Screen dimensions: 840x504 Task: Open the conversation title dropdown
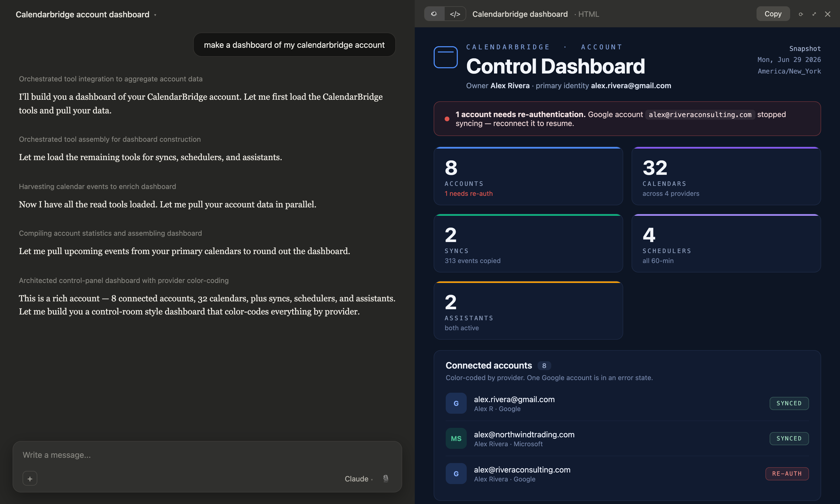pos(155,15)
